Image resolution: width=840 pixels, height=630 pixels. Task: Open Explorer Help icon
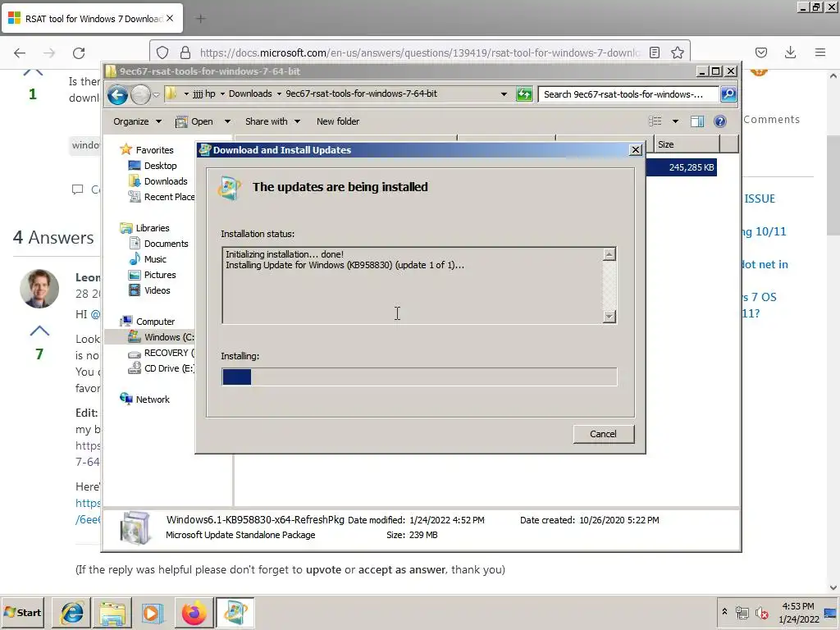[720, 121]
